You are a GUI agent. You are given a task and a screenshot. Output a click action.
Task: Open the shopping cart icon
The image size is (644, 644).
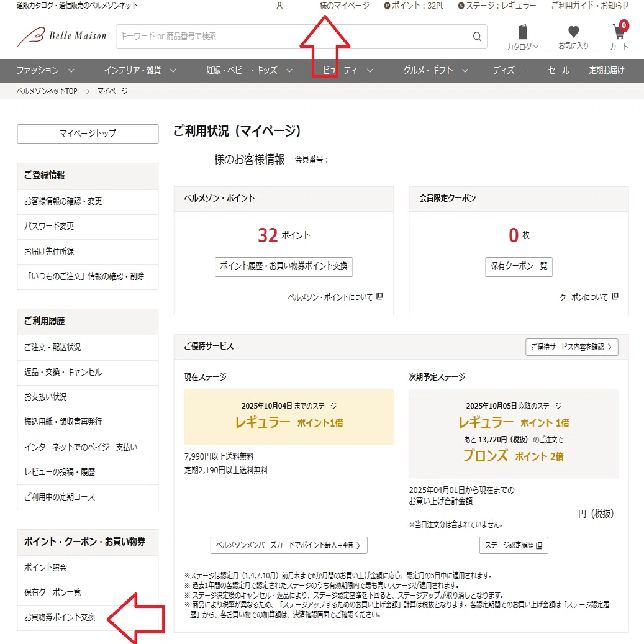pyautogui.click(x=619, y=32)
